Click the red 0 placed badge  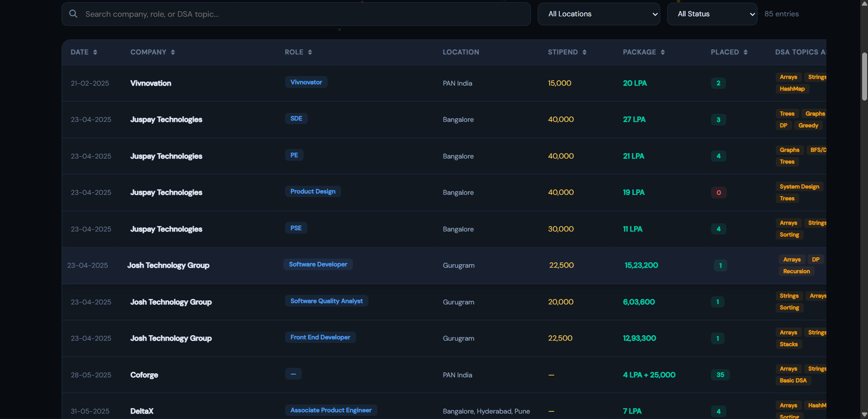point(719,193)
